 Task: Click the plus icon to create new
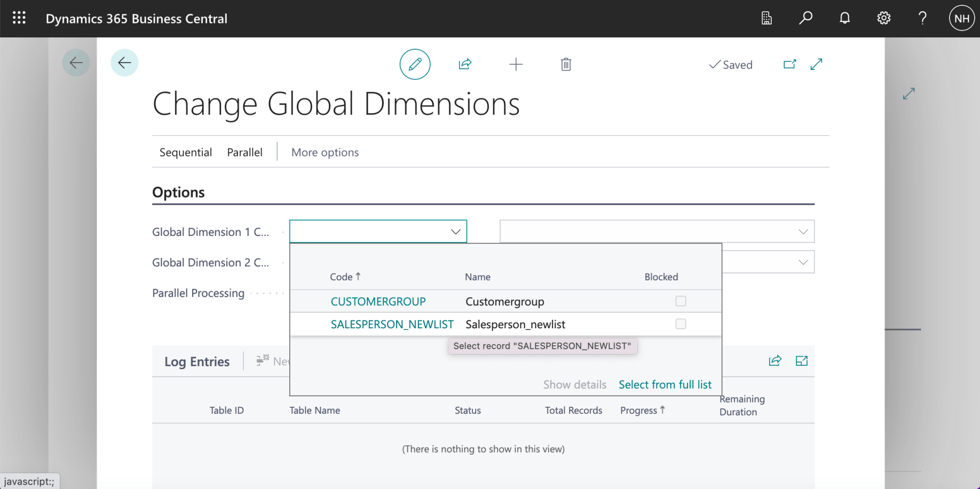pyautogui.click(x=516, y=65)
